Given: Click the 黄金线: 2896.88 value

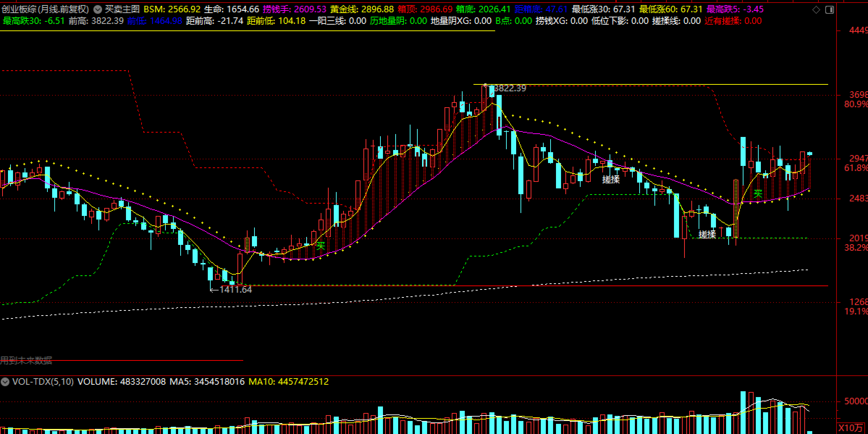Looking at the screenshot, I should [362, 9].
